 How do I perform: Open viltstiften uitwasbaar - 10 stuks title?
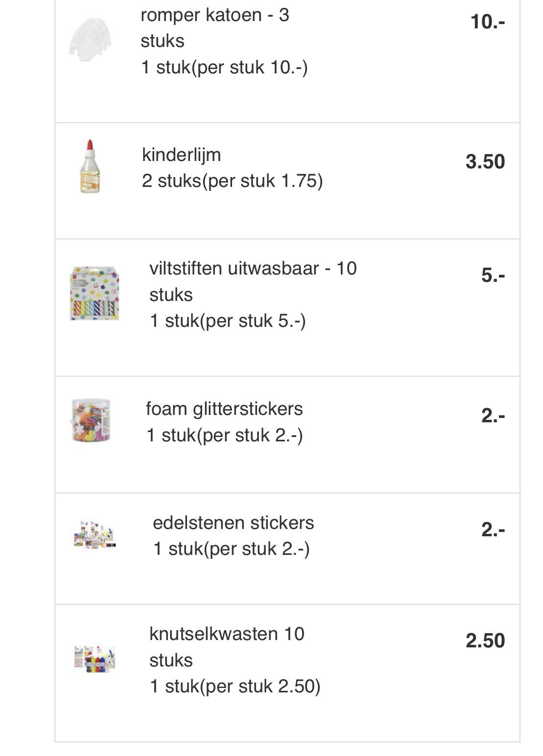click(x=253, y=281)
